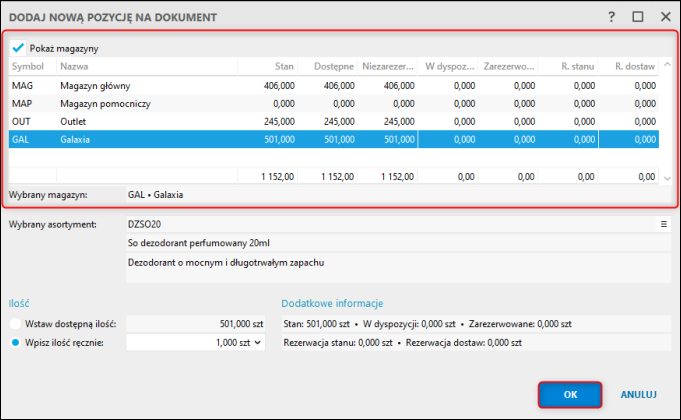Screen dimensions: 681x420
Task: Sort by the Stan column header
Action: pyautogui.click(x=268, y=66)
